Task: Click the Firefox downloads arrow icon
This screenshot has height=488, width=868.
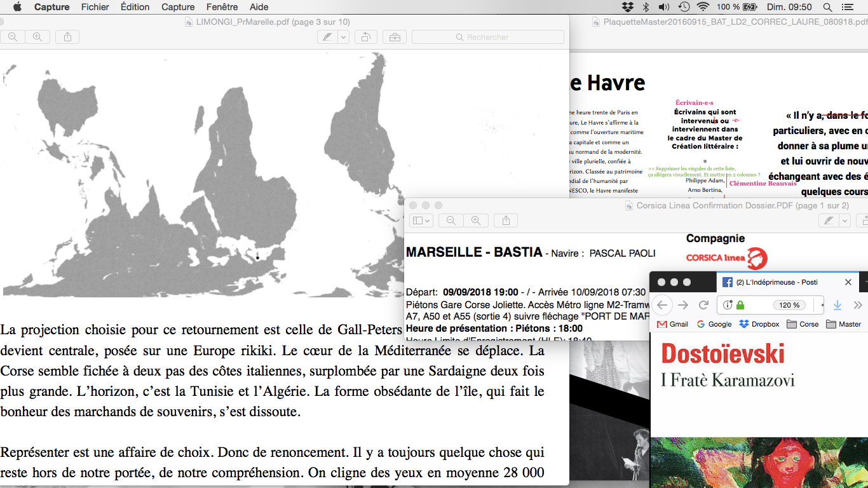Action: coord(837,305)
